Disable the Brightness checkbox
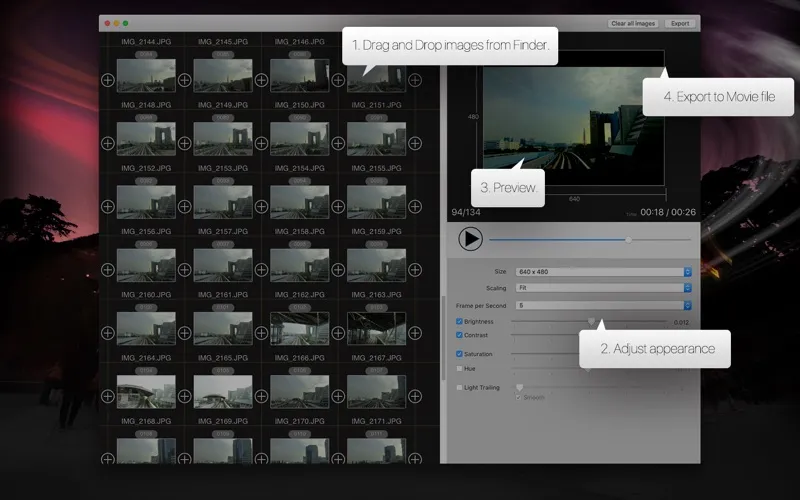The height and width of the screenshot is (500, 800). (459, 321)
